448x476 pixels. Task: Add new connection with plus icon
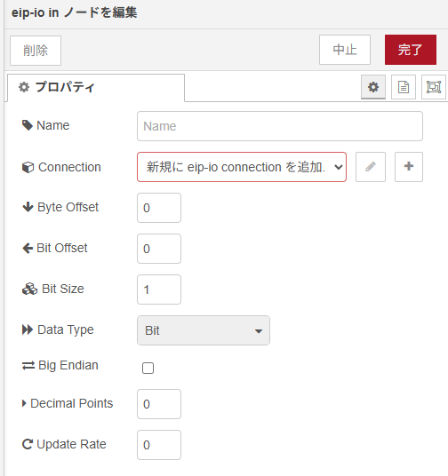409,167
